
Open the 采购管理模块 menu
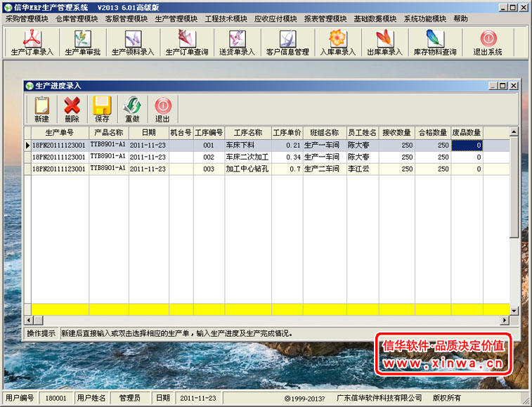27,19
